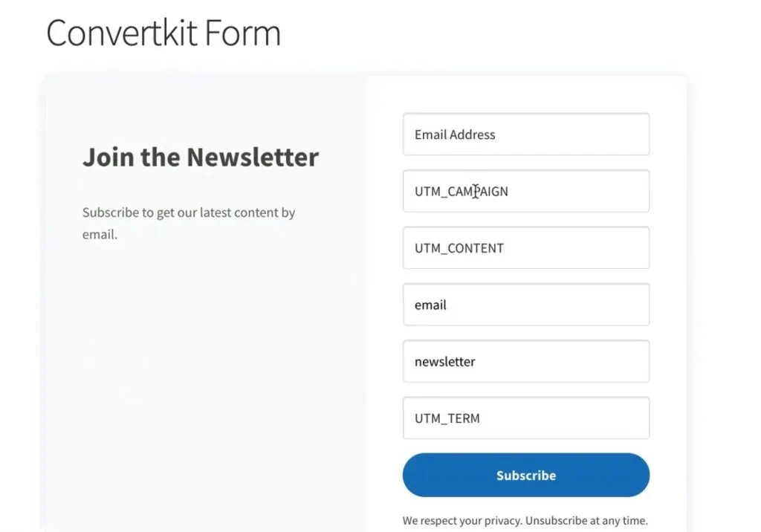Select the UTM_CAMPAIGN input field
This screenshot has width=761, height=532.
(525, 191)
